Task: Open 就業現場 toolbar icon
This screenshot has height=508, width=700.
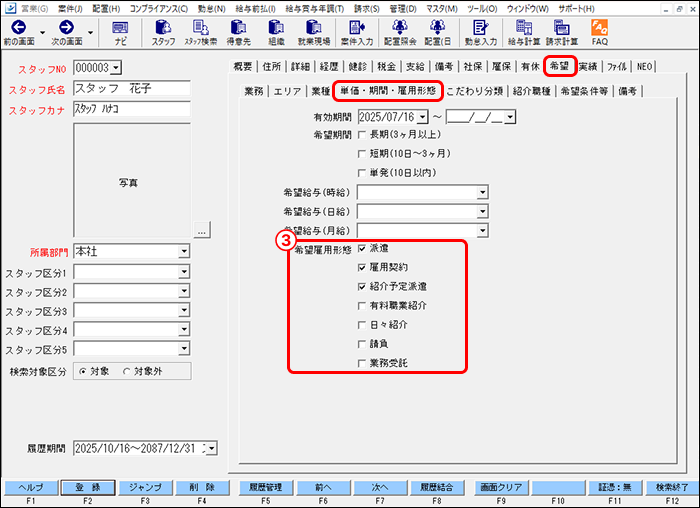Action: point(314,32)
